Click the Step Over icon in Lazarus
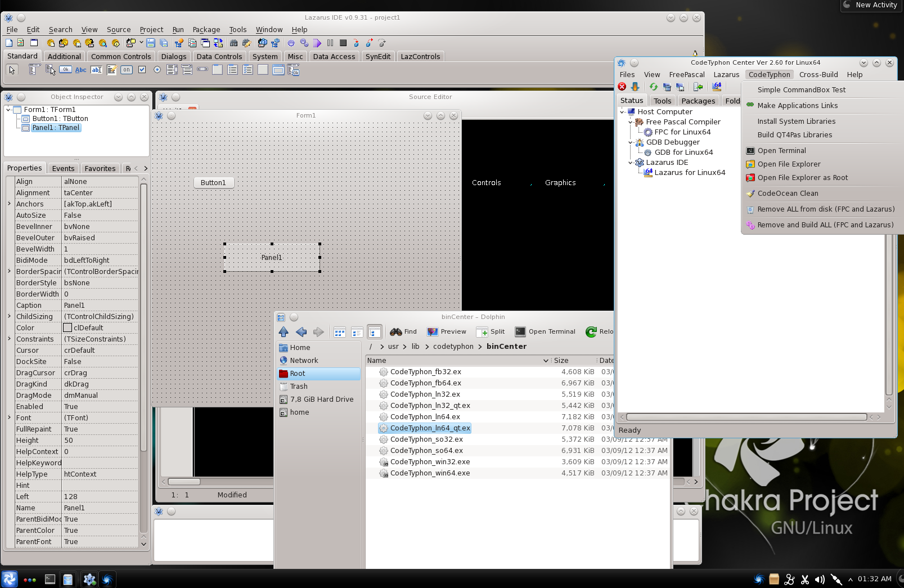 click(x=369, y=43)
